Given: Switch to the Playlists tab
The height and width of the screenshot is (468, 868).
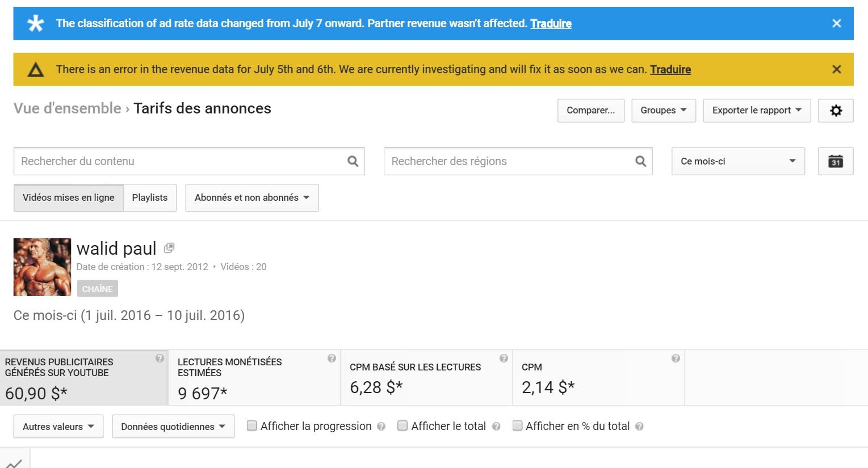Looking at the screenshot, I should [150, 197].
